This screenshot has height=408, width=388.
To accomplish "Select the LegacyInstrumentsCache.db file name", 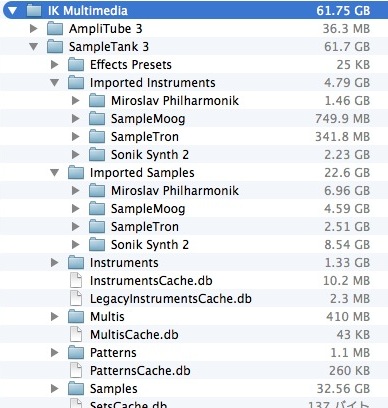I will (x=171, y=299).
